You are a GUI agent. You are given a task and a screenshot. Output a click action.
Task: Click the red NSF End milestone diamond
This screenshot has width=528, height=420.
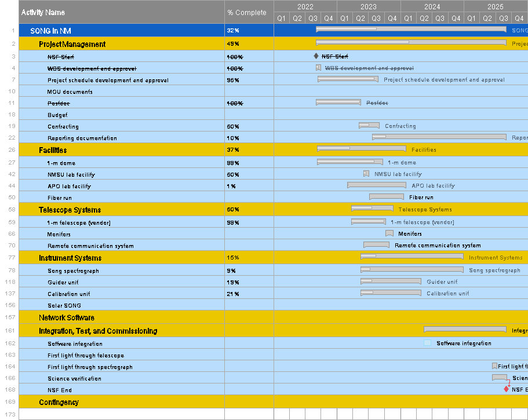point(506,389)
